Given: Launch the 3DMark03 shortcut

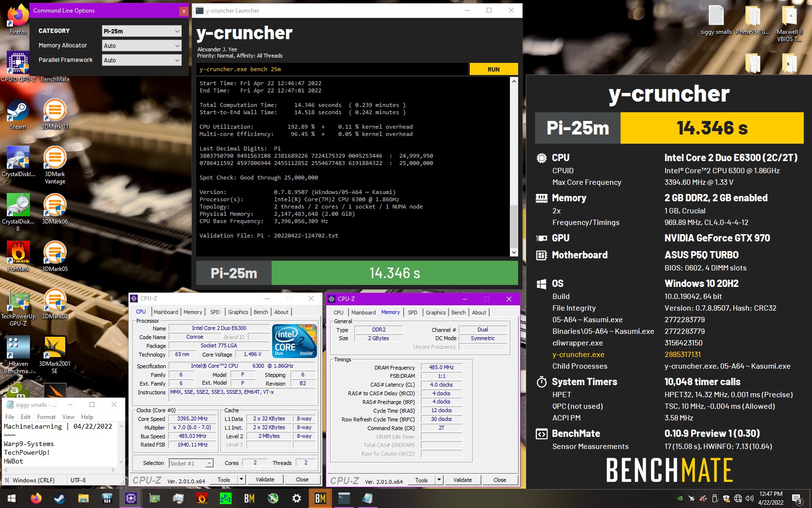Looking at the screenshot, I should (x=55, y=304).
